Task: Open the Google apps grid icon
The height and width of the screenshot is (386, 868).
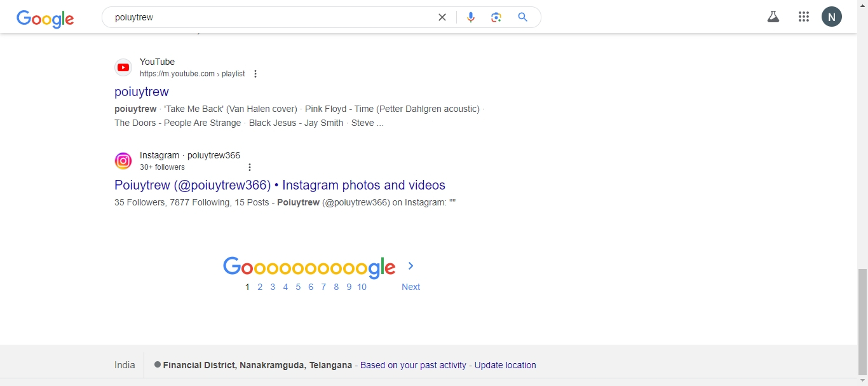Action: coord(804,17)
